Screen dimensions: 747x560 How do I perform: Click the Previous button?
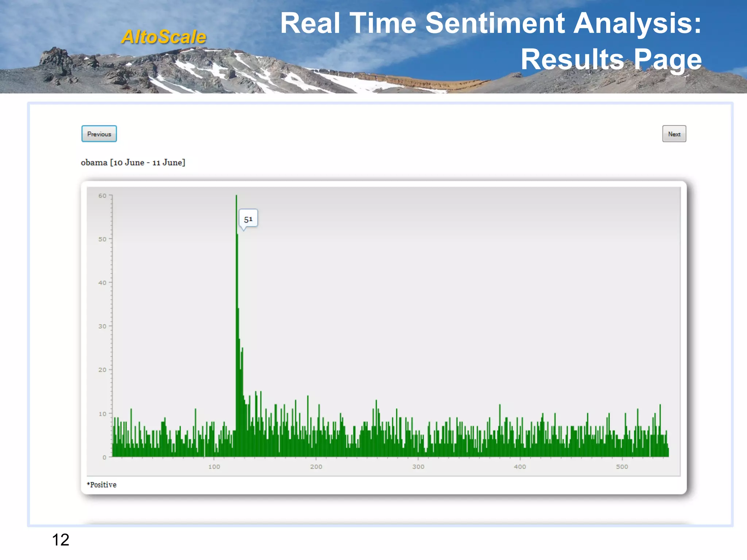tap(99, 134)
